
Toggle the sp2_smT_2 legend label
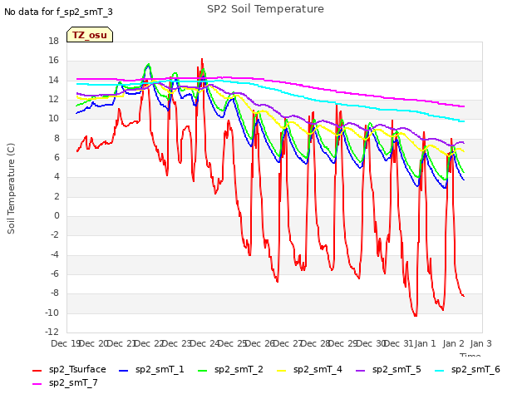pos(239,369)
